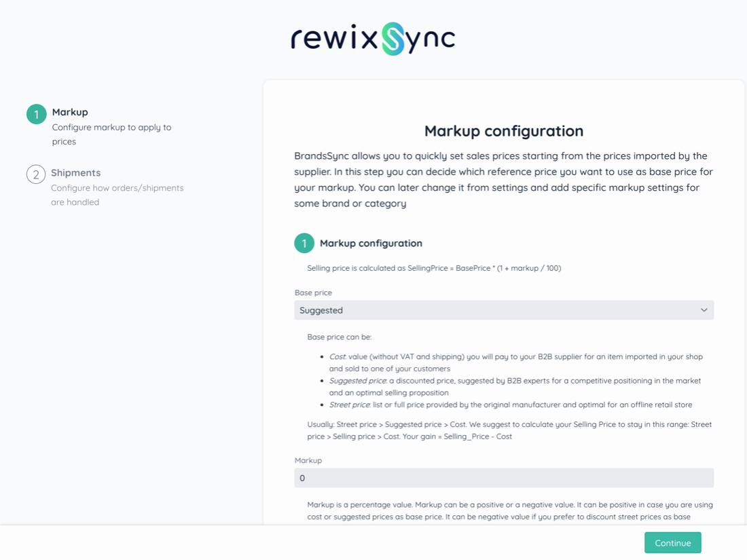This screenshot has width=747, height=560.
Task: Click the sidebar step 1 green circle
Action: pos(37,114)
